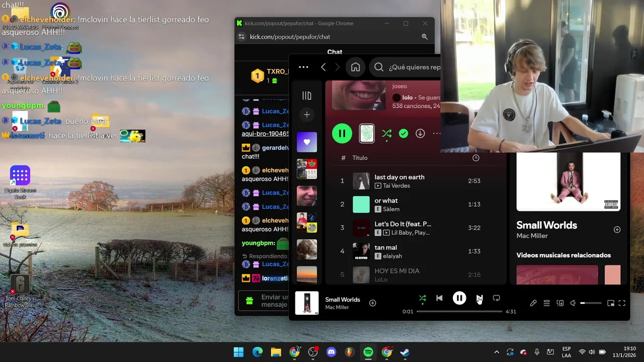644x362 pixels.
Task: Open Liked Songs heart playlist
Action: (x=306, y=142)
